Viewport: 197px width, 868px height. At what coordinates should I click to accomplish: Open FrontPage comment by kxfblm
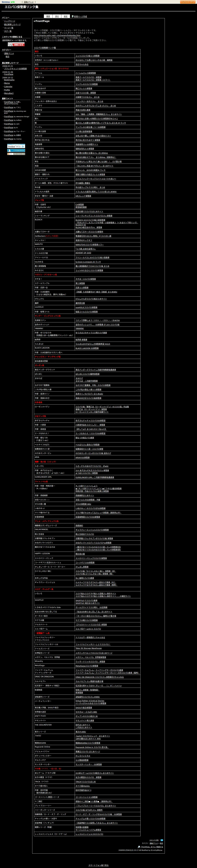coord(9,120)
